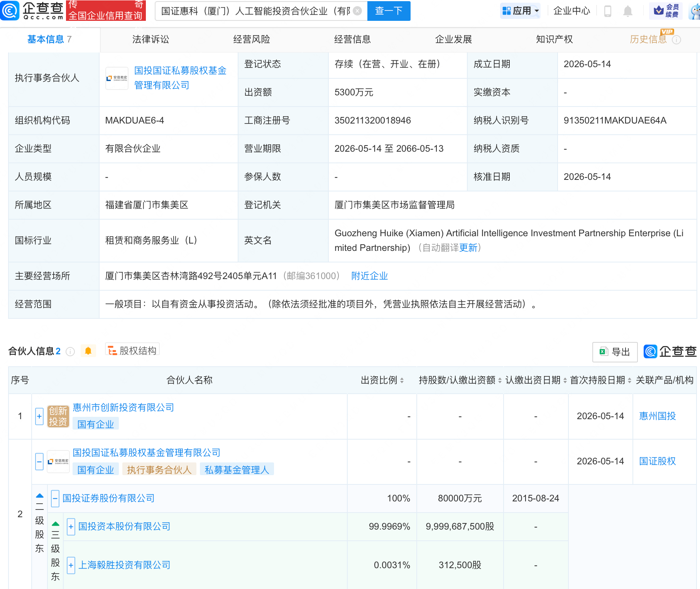The width and height of the screenshot is (700, 589).
Task: Click the 创新投资 logo for 惠州市创新投资有限公司
Action: tap(58, 416)
